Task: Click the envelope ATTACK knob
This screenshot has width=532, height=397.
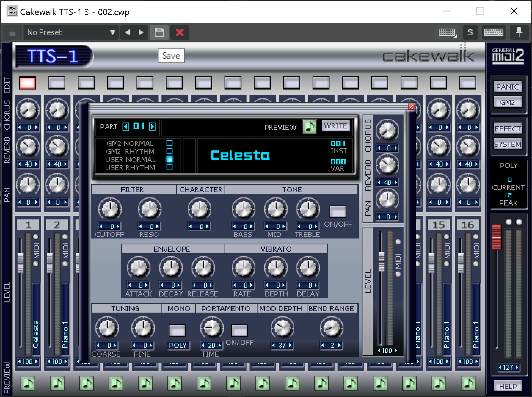Action: pos(138,268)
